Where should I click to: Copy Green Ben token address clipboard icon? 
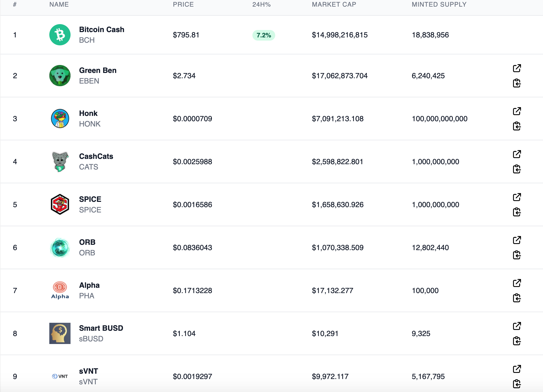point(517,83)
